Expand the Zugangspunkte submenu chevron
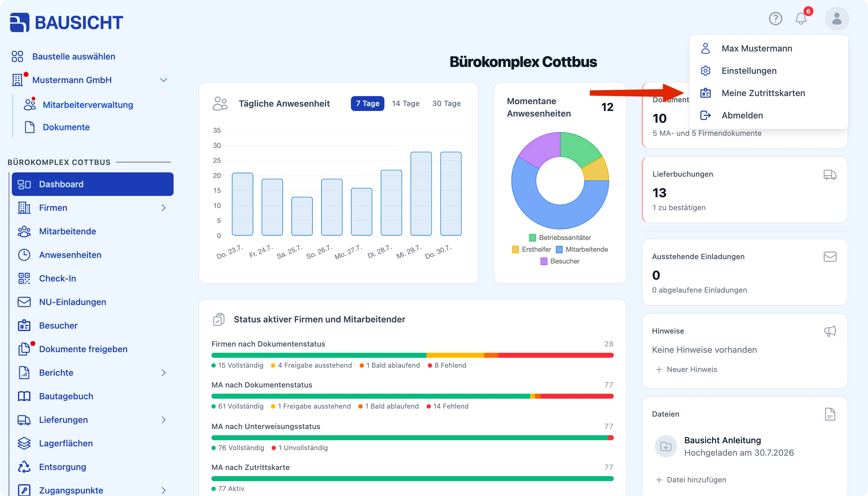868x496 pixels. pyautogui.click(x=163, y=490)
